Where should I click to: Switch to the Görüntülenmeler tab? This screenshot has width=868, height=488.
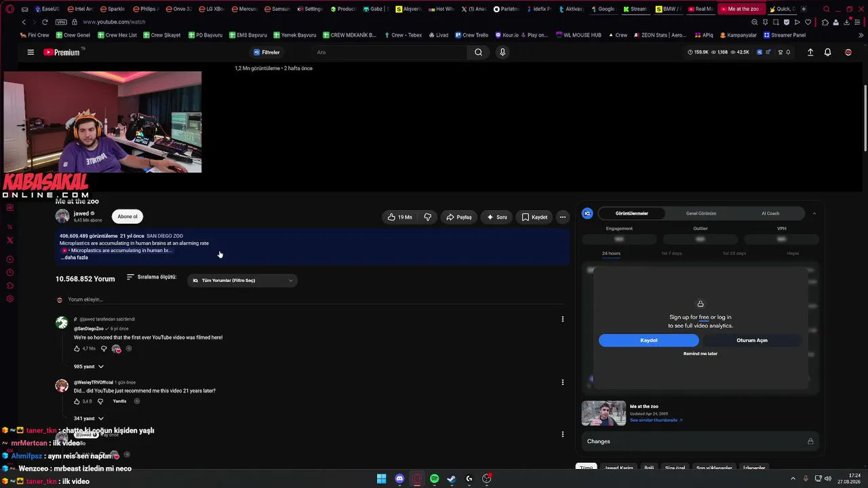631,213
